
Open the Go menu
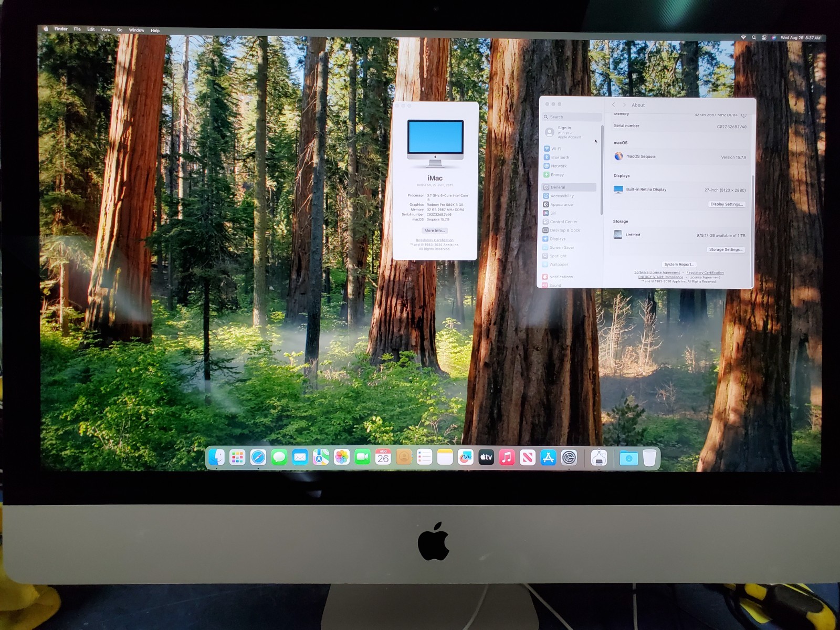(x=120, y=30)
